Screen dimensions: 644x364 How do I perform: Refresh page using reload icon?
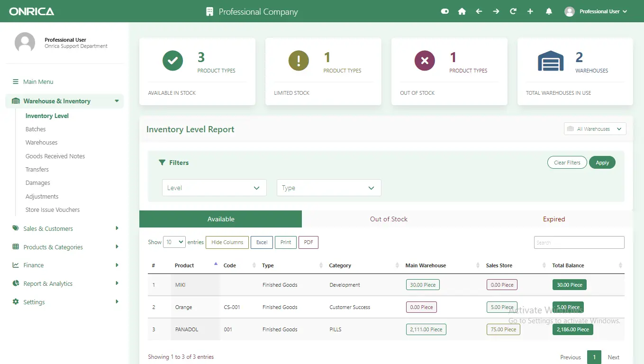(x=513, y=11)
